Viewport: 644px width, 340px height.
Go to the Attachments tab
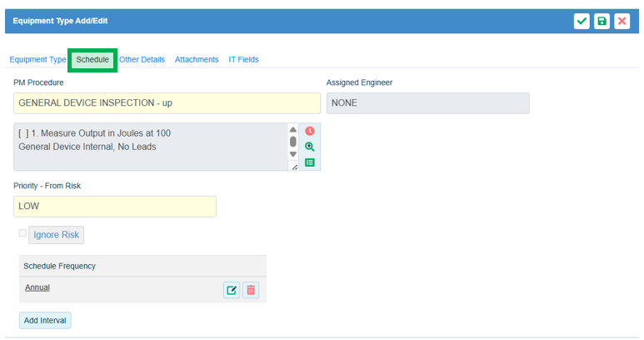click(x=197, y=60)
